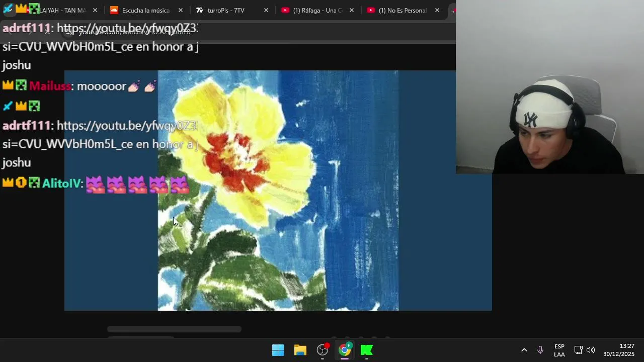Switch to the No Es Personal tab
The width and height of the screenshot is (644, 362).
click(x=401, y=10)
